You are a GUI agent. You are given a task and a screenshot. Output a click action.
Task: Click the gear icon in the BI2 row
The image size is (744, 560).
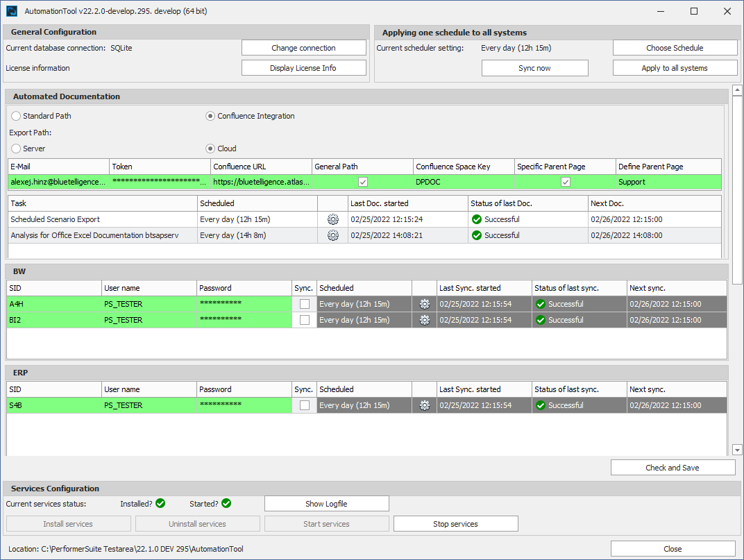pyautogui.click(x=424, y=320)
